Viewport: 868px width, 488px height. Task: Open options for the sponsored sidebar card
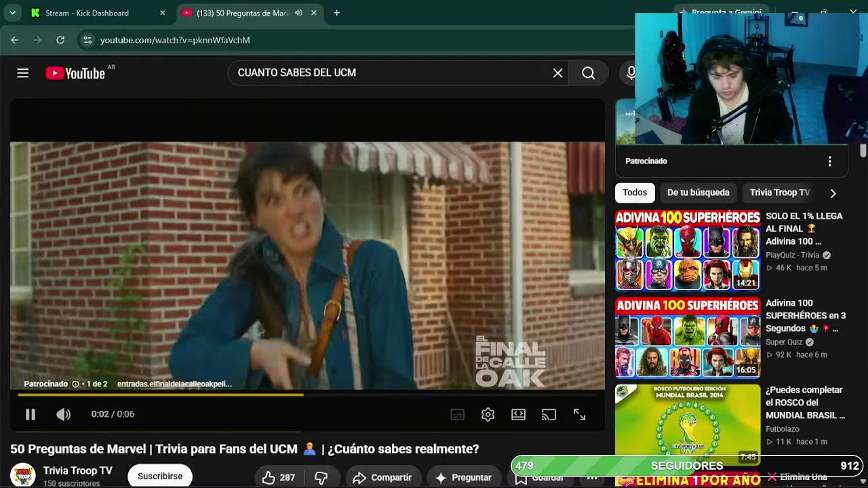click(x=829, y=161)
